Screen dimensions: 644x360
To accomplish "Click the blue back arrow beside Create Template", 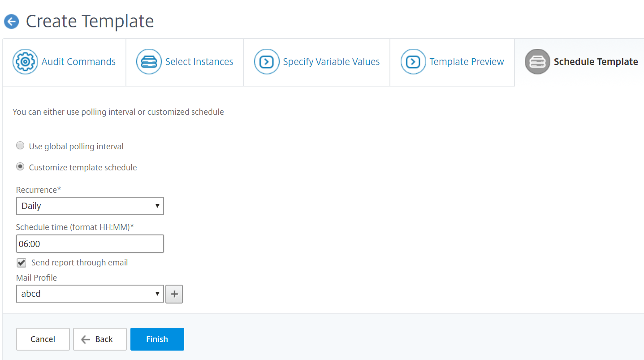I will pyautogui.click(x=11, y=22).
